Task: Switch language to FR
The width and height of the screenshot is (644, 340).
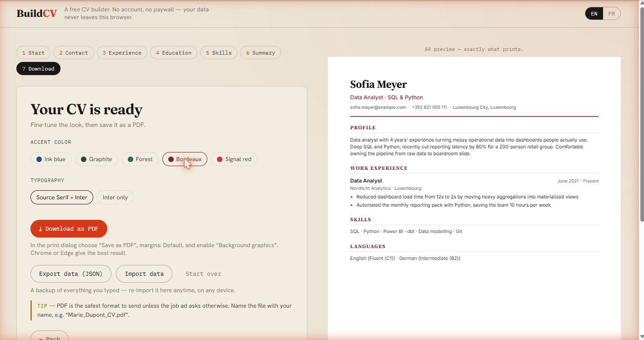Action: pos(611,14)
